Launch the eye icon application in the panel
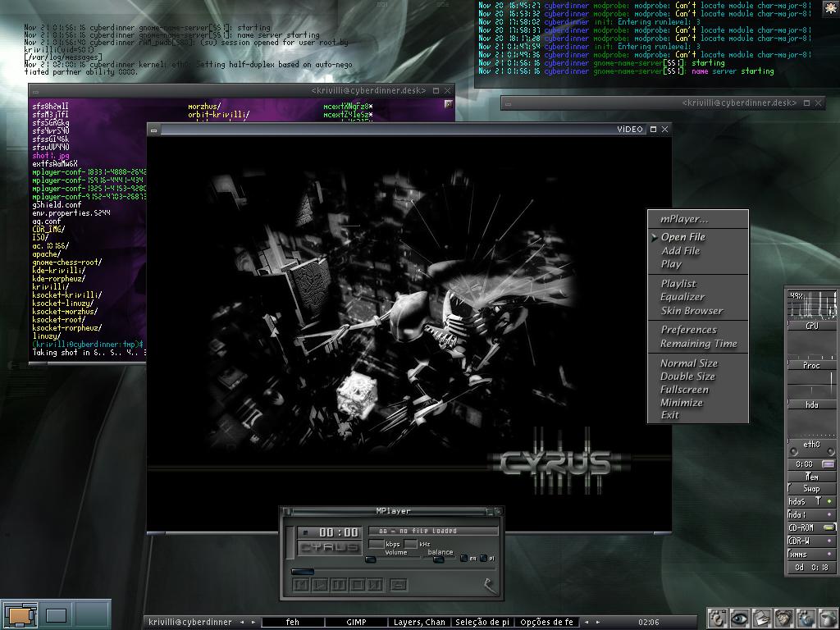 click(740, 618)
